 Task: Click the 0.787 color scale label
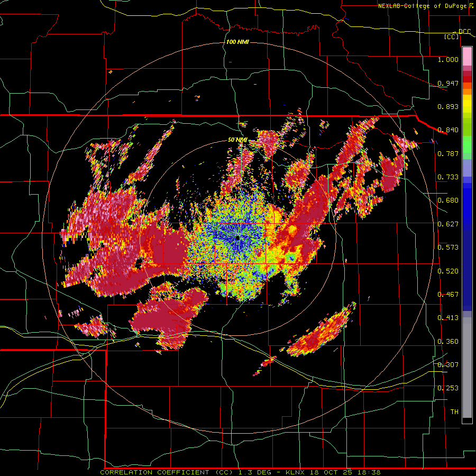pyautogui.click(x=448, y=153)
